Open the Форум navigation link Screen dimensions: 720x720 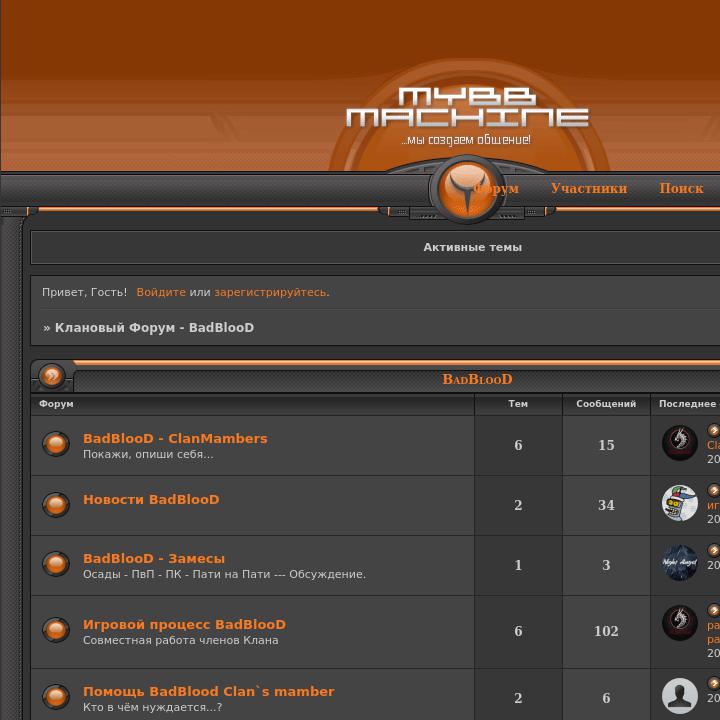(x=496, y=188)
